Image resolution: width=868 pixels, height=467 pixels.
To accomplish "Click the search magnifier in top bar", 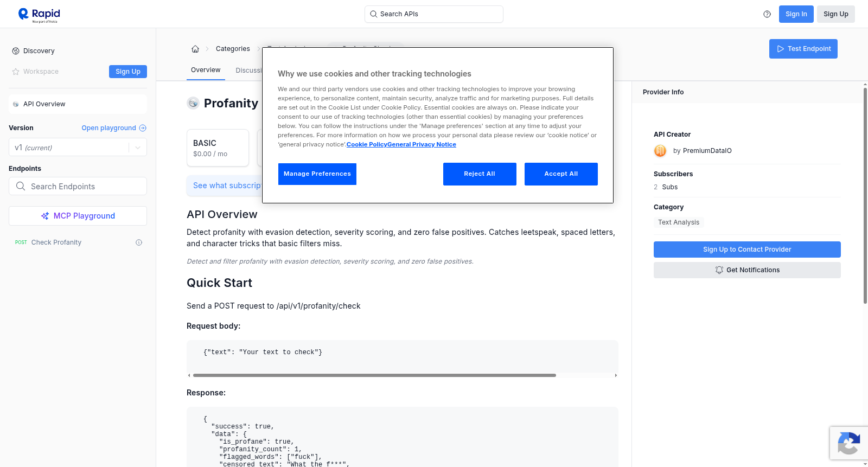I will click(x=374, y=14).
